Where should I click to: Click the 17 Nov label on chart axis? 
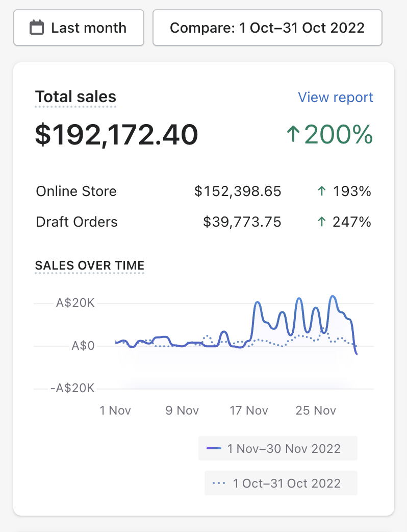[249, 410]
